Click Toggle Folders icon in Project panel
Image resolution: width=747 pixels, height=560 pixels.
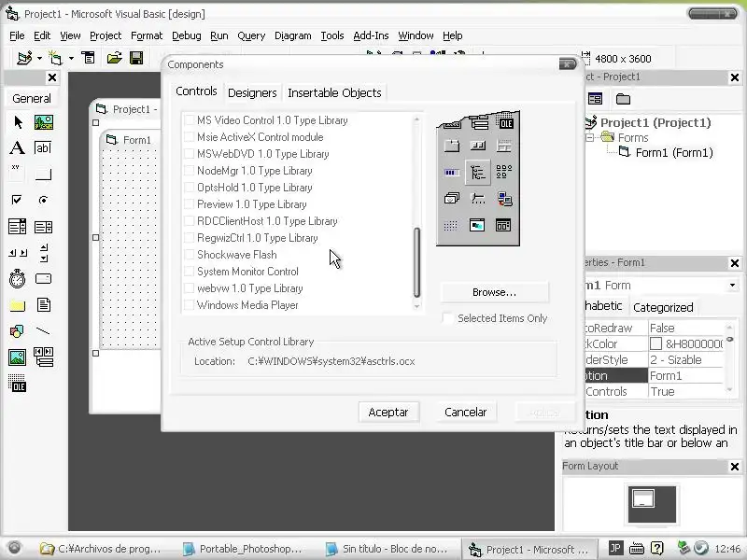click(623, 99)
